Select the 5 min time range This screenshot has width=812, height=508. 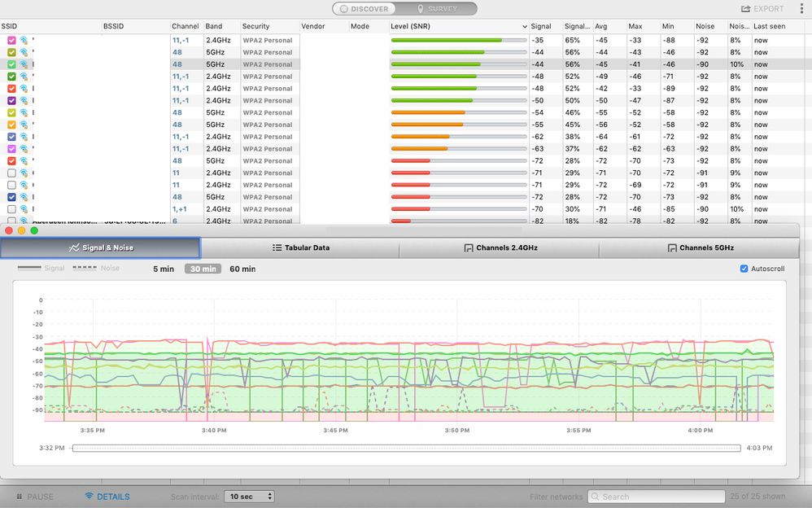click(x=164, y=269)
